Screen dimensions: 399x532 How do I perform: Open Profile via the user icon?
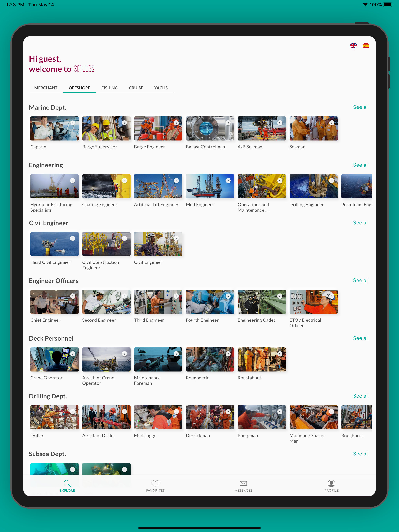tap(331, 483)
